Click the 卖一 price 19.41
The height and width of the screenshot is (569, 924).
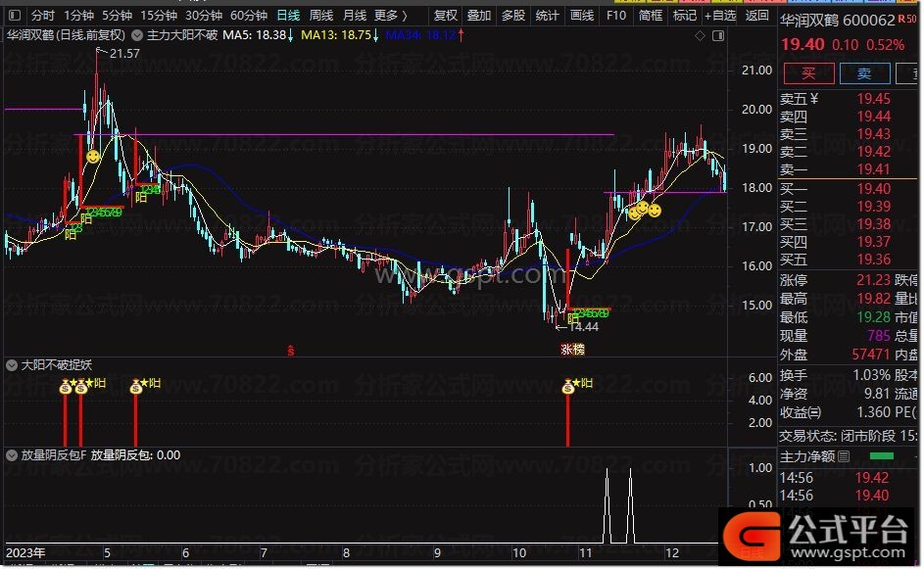(873, 169)
